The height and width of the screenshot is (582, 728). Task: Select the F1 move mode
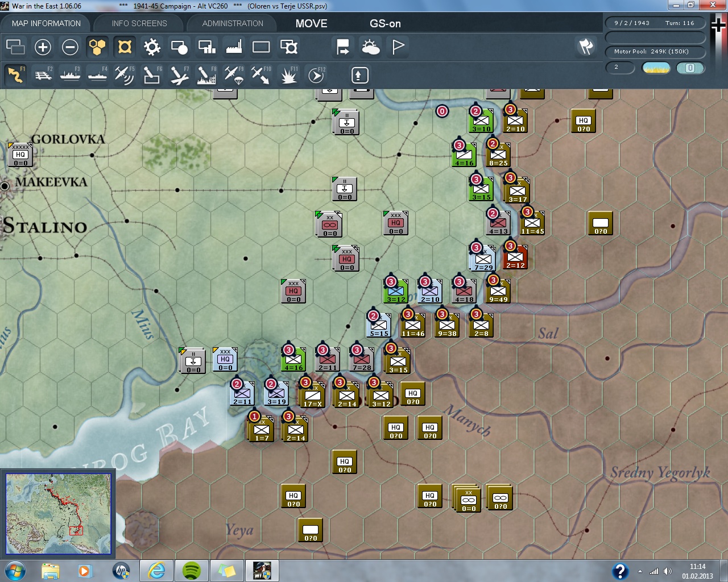click(15, 75)
